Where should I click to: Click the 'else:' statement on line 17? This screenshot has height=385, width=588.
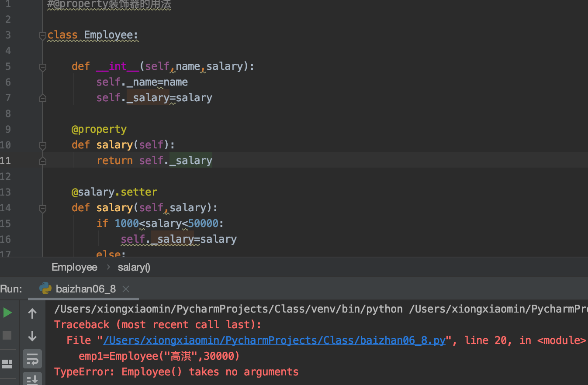click(111, 254)
